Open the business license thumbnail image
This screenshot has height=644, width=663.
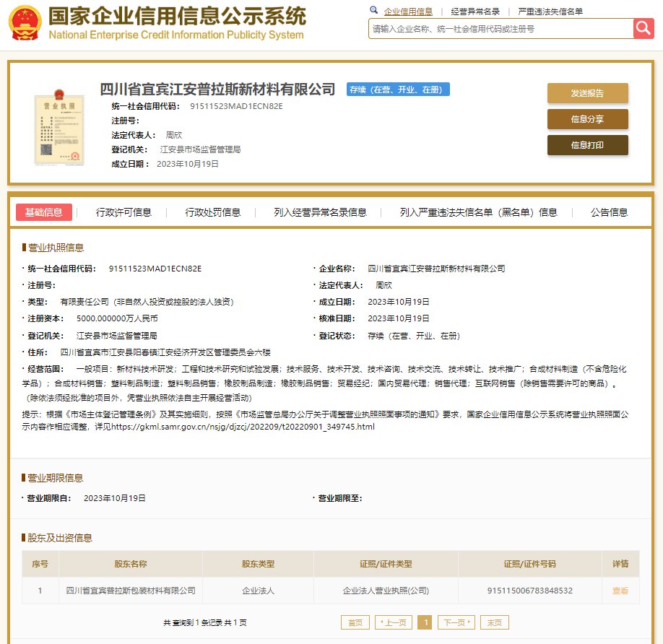[x=58, y=127]
